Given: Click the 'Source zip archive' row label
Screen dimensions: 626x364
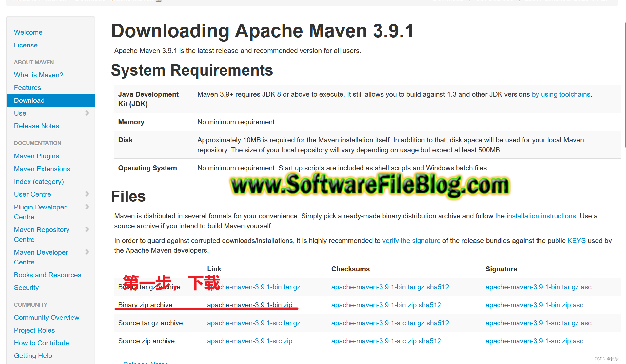Looking at the screenshot, I should [x=147, y=341].
